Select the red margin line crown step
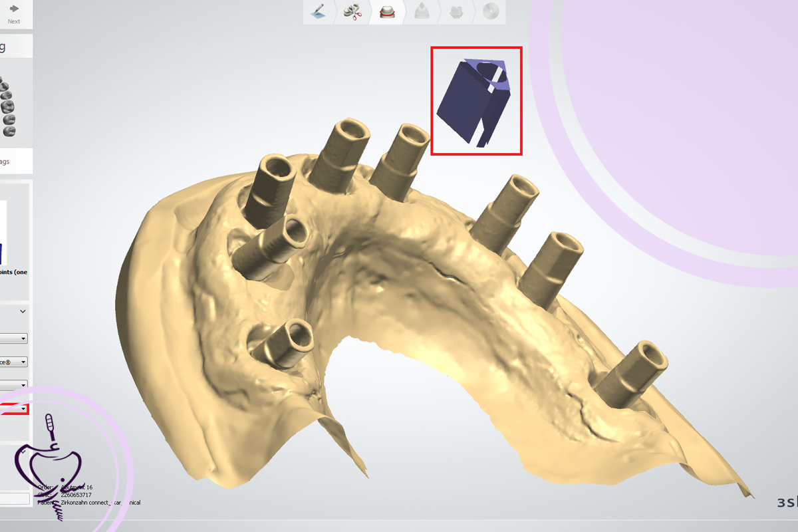The height and width of the screenshot is (532, 798). coord(387,11)
